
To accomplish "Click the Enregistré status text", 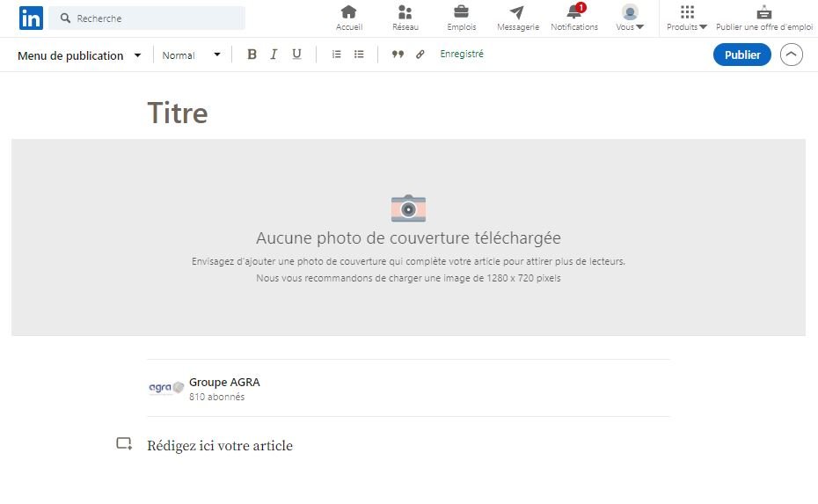I will click(462, 54).
